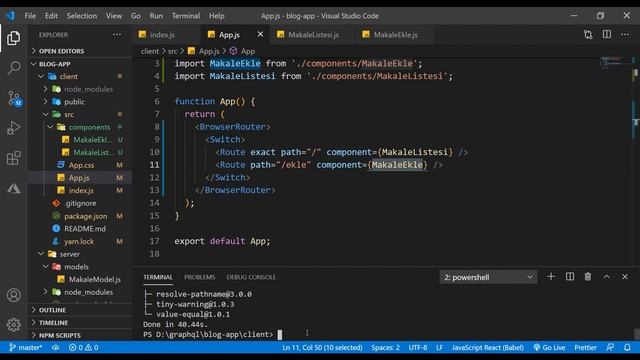Click Prettier in status bar
The height and width of the screenshot is (360, 640).
pyautogui.click(x=585, y=347)
